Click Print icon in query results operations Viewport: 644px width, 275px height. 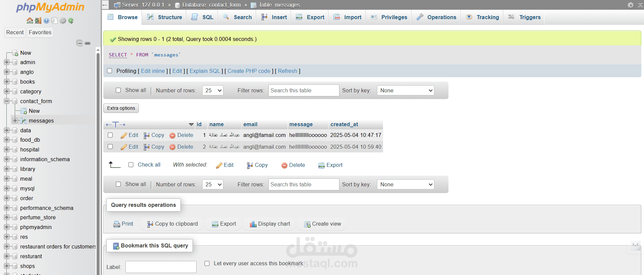[117, 224]
